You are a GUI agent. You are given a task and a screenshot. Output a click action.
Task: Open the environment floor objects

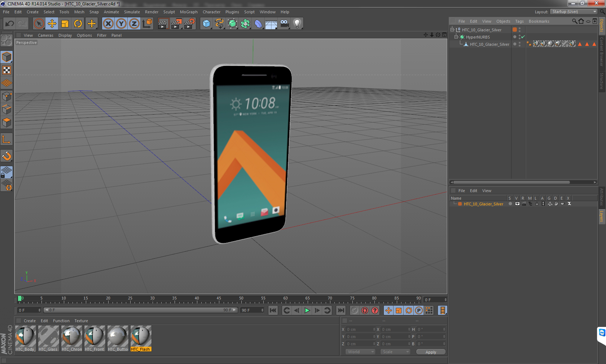click(271, 24)
